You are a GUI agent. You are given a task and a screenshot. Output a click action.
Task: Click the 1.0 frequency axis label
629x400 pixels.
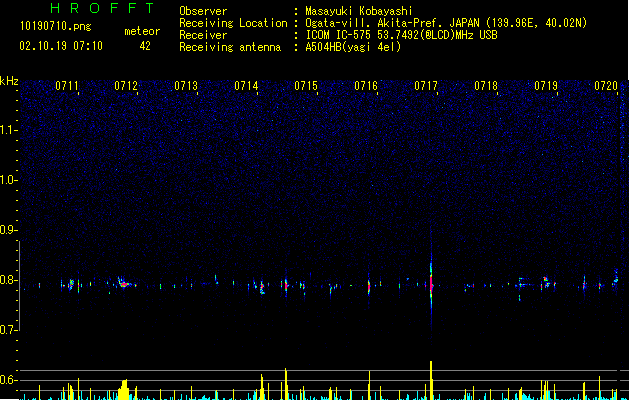click(x=8, y=180)
